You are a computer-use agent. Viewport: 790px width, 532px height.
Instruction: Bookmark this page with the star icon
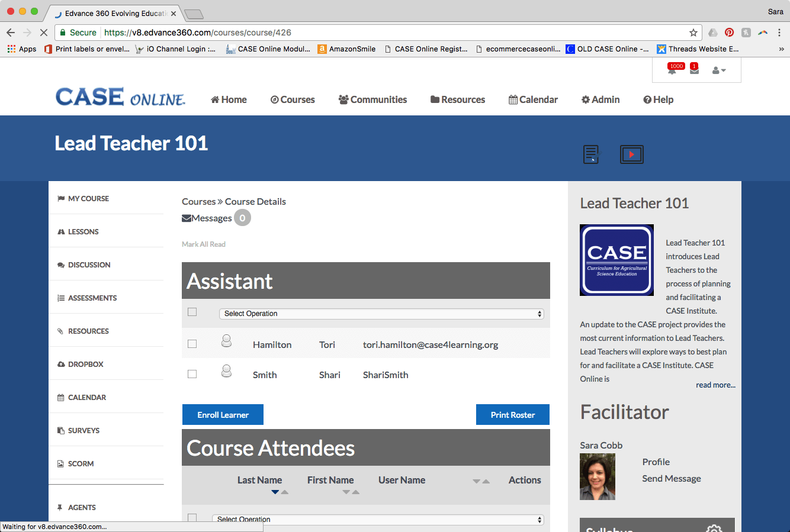693,33
